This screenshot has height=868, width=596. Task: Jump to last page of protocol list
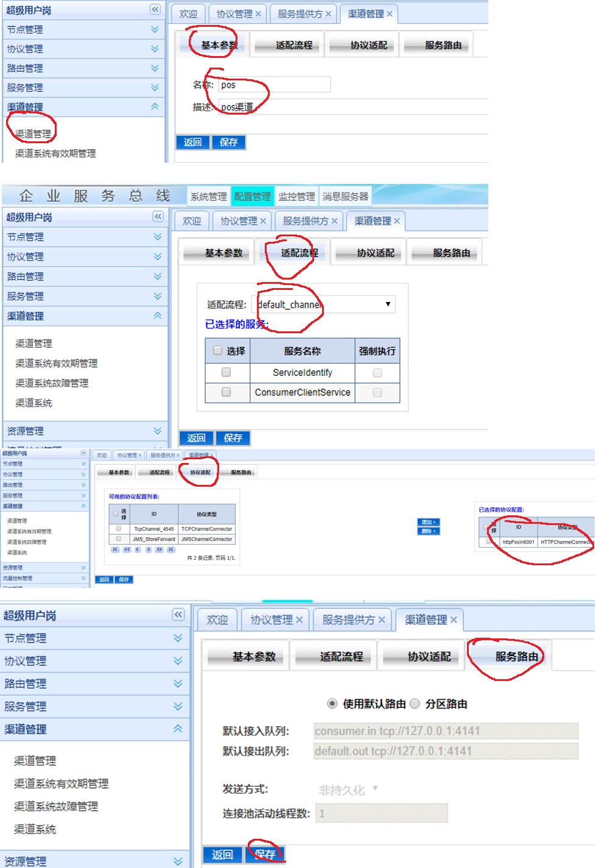171,549
